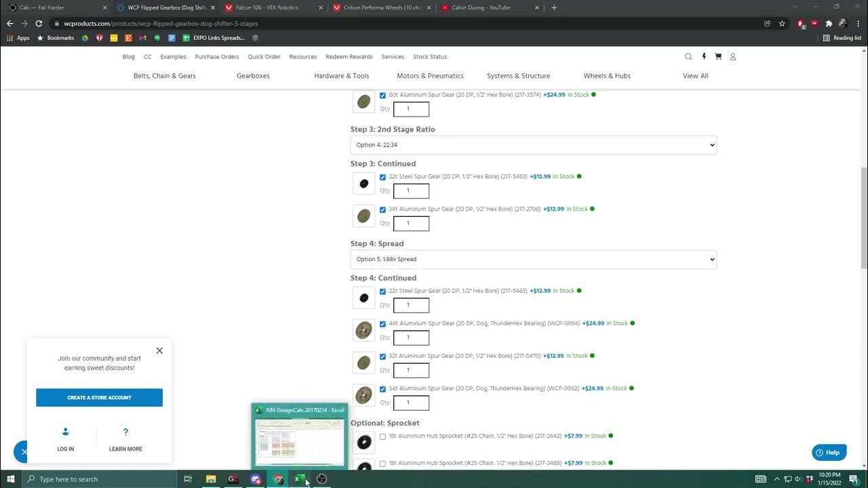This screenshot has height=488, width=868.
Task: Uncheck the 34t Dog Gear (WCP-0092) checkbox
Action: tap(382, 389)
